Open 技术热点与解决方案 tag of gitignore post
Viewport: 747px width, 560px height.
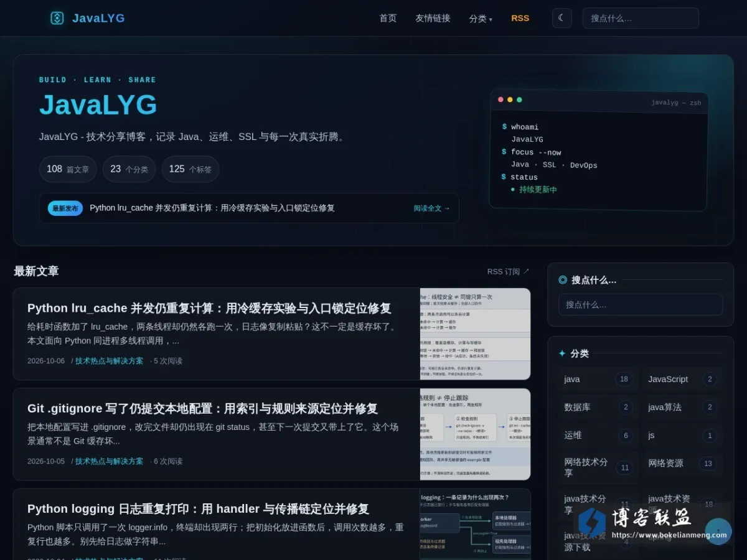point(109,461)
